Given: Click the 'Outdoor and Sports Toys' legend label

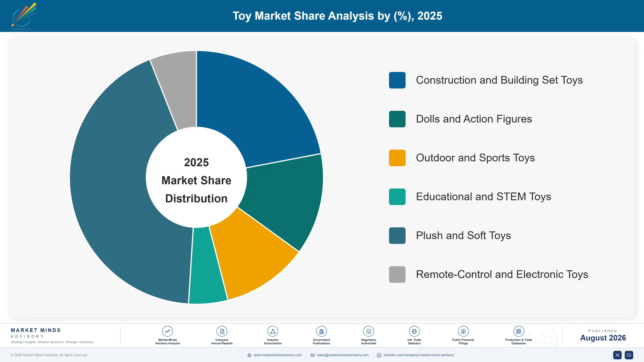Looking at the screenshot, I should point(475,158).
